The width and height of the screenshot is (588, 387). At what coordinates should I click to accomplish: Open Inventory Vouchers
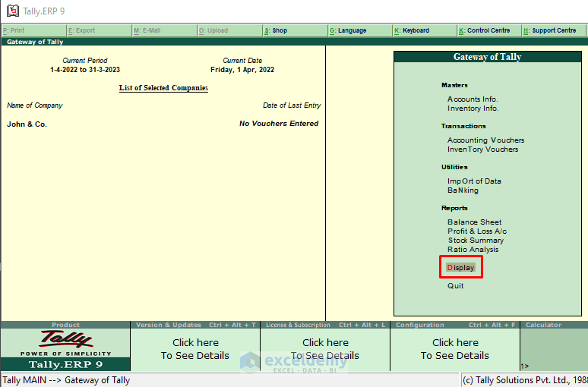482,149
